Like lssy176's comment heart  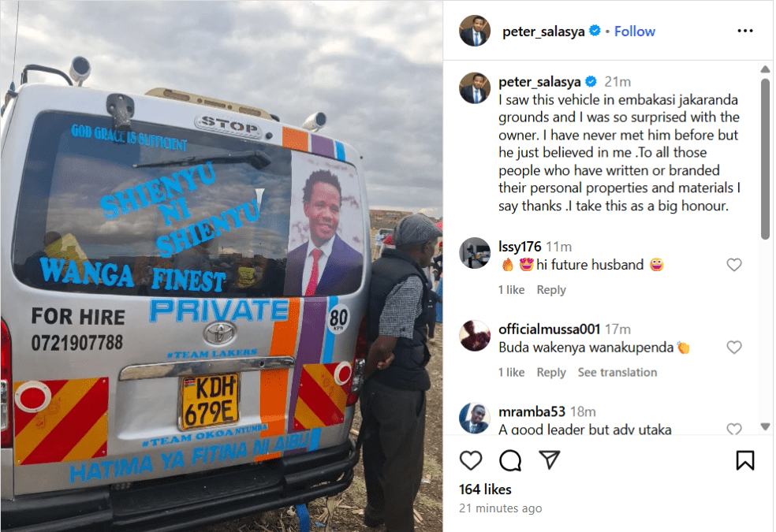[734, 265]
